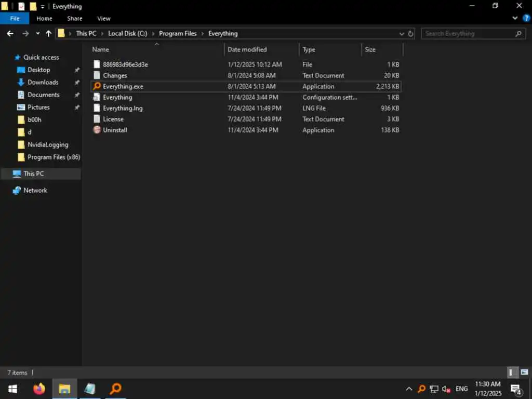532x399 pixels.
Task: Open Downloads in navigation pane
Action: pyautogui.click(x=43, y=83)
